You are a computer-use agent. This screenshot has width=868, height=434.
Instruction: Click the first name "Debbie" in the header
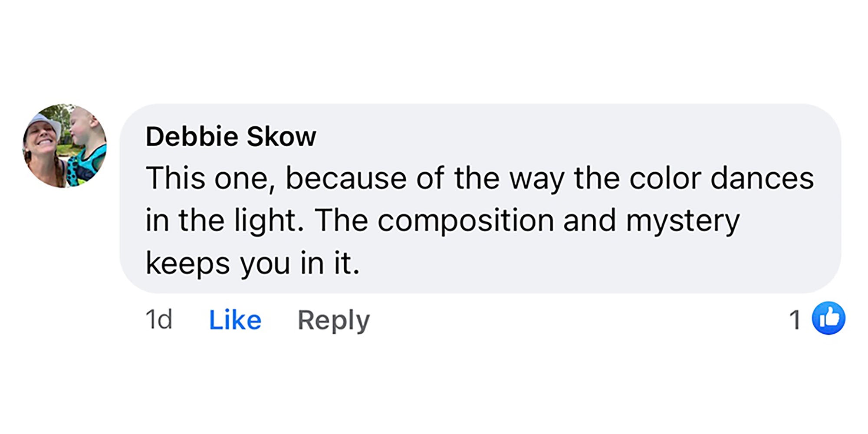coord(192,137)
